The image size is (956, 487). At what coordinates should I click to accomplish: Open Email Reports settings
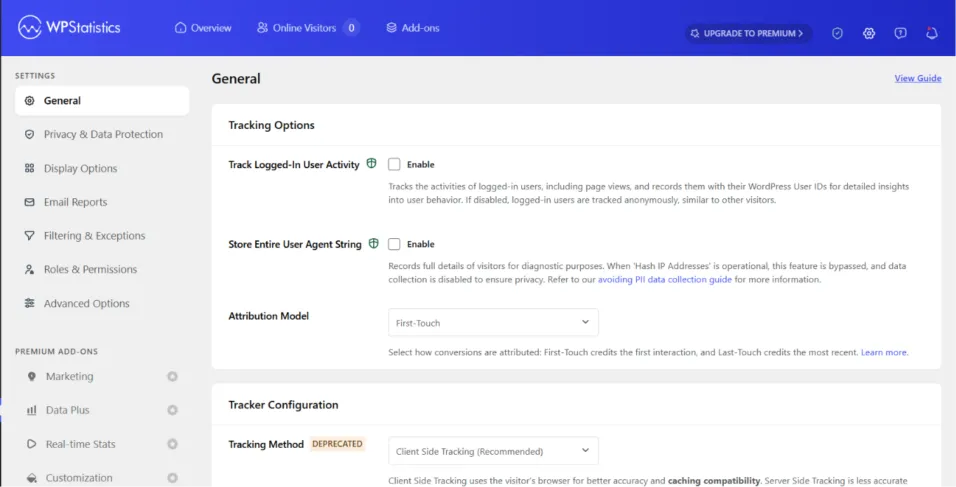(x=102, y=202)
